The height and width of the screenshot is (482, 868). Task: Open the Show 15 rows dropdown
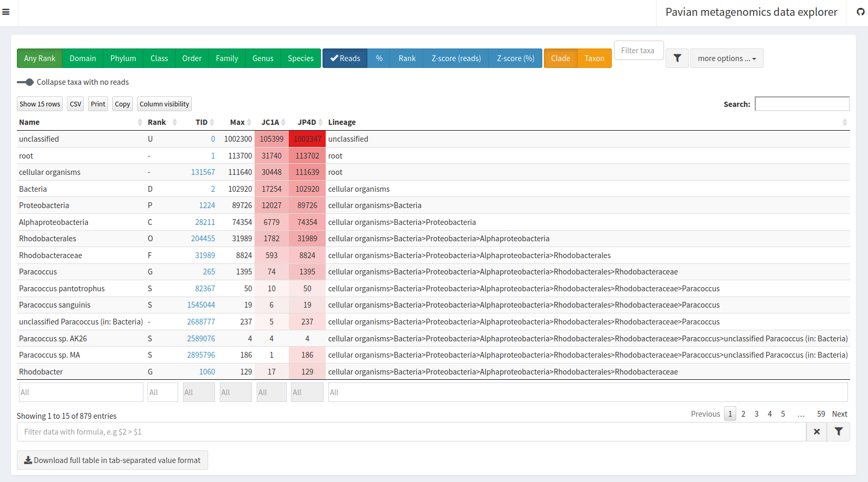tap(40, 104)
